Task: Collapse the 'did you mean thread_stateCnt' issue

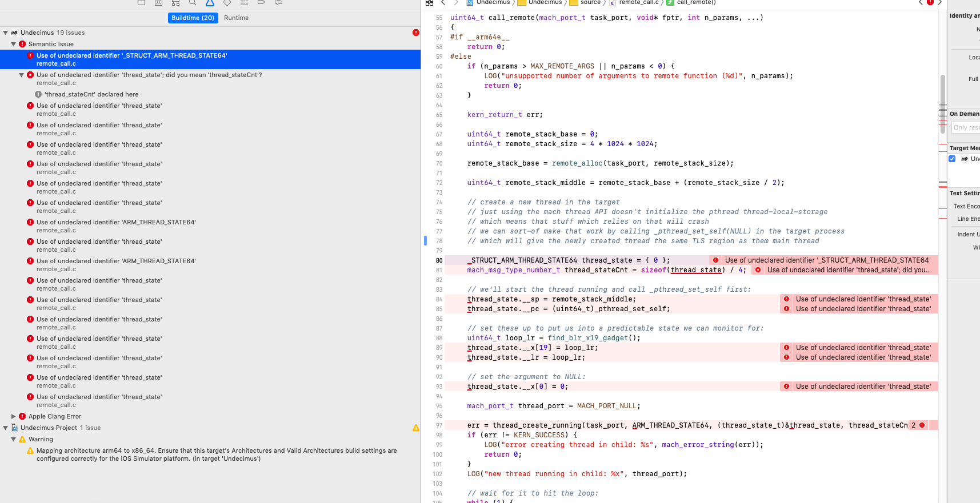Action: pyautogui.click(x=21, y=75)
